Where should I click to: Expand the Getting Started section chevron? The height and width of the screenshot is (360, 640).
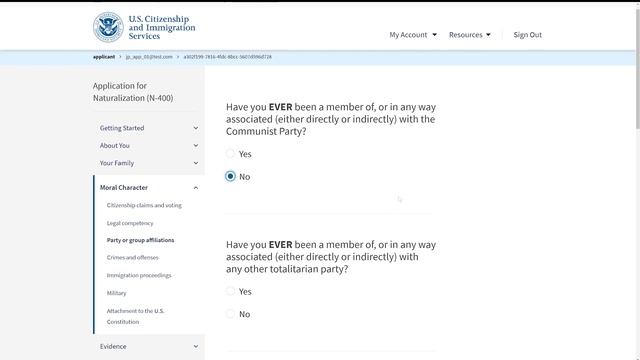(196, 128)
